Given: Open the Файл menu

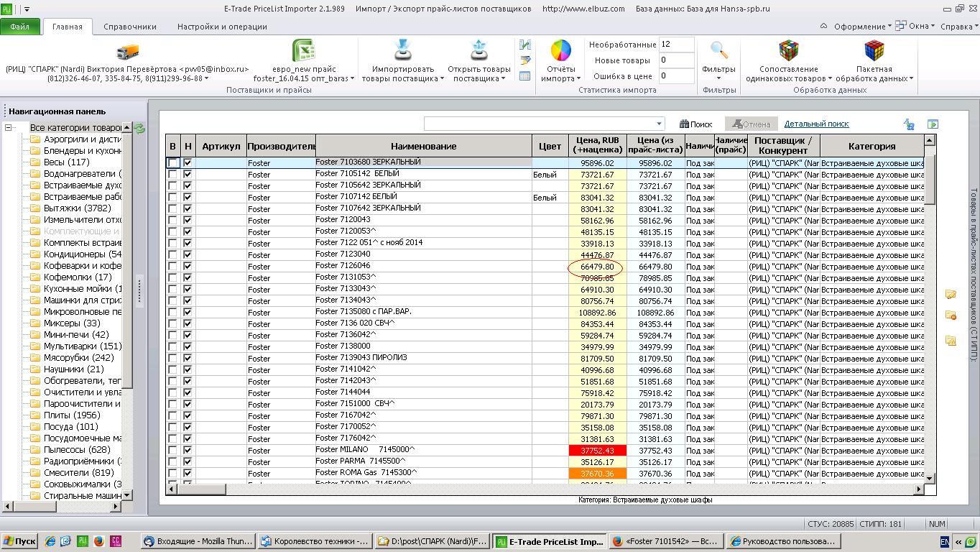Looking at the screenshot, I should (20, 27).
